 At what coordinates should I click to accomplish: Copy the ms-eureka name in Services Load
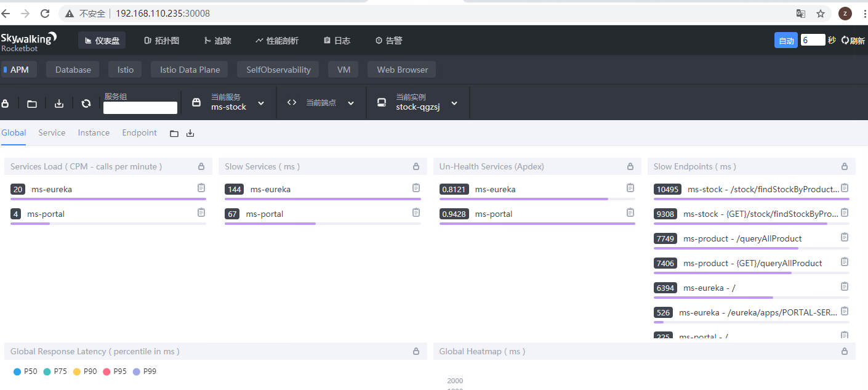coord(201,189)
